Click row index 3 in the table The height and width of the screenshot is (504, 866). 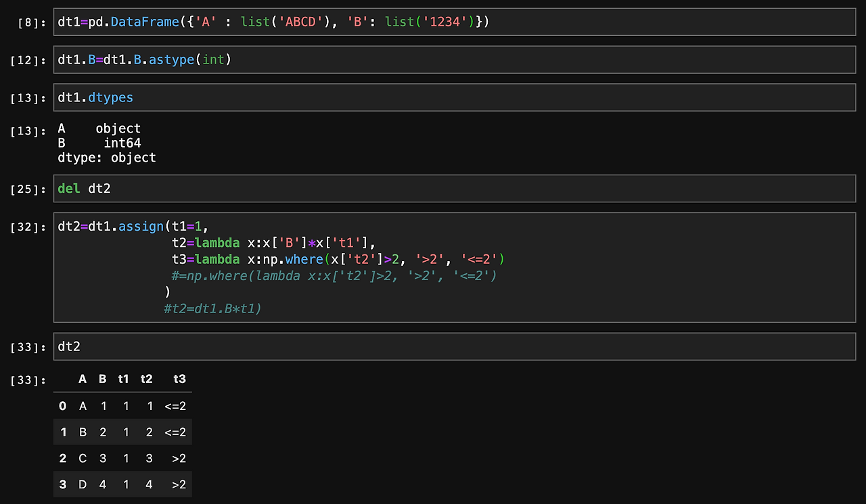pyautogui.click(x=63, y=484)
